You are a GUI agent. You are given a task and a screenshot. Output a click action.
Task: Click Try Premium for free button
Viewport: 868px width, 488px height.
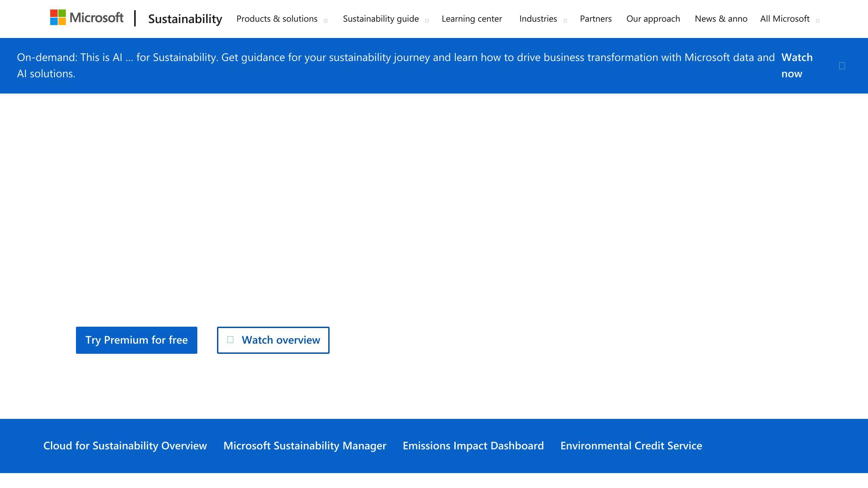tap(137, 340)
